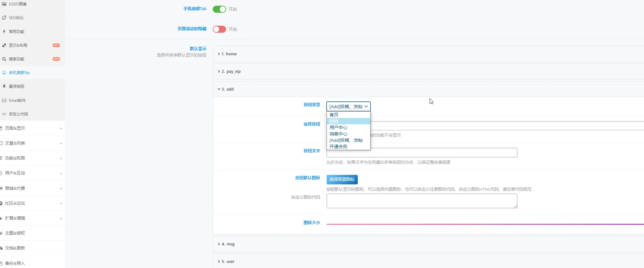Image resolution: width=644 pixels, height=268 pixels.
Task: Choose 链接 from dropdown list
Action: coord(349,121)
